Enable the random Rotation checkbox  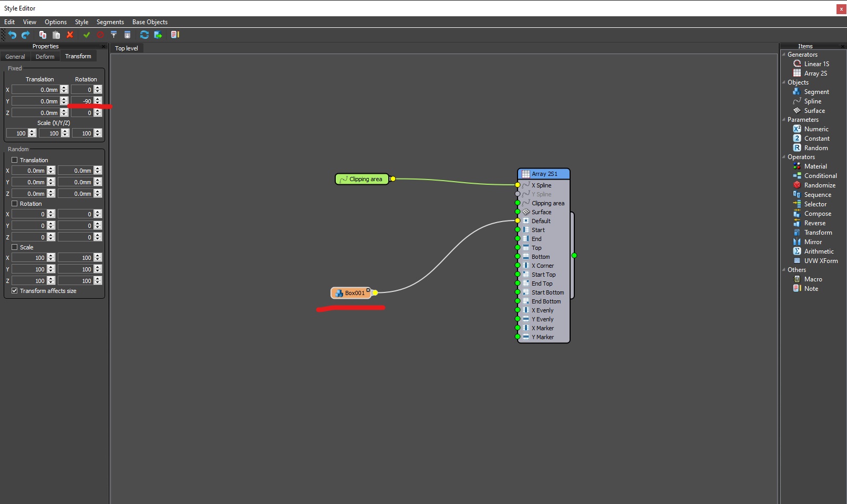pyautogui.click(x=15, y=204)
